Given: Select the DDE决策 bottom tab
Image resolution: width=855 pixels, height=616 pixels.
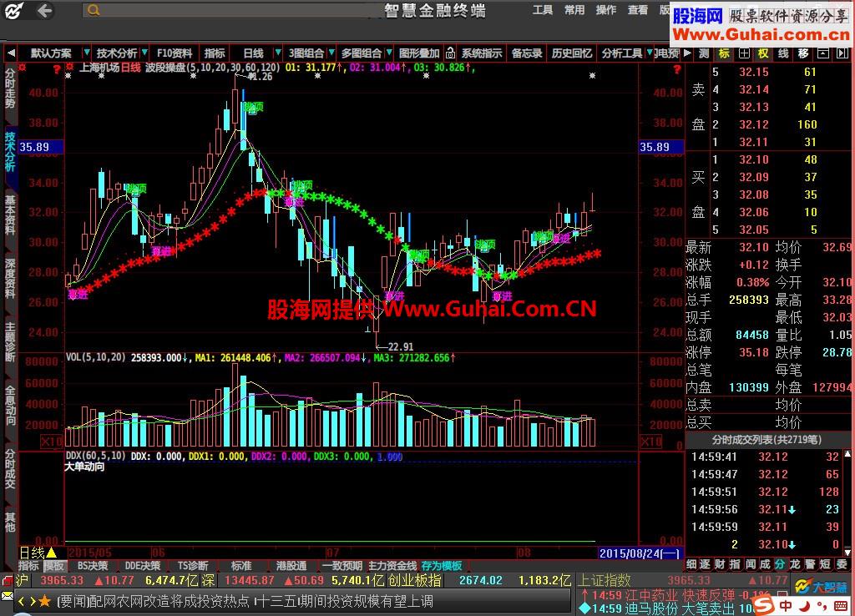Looking at the screenshot, I should pos(142,566).
